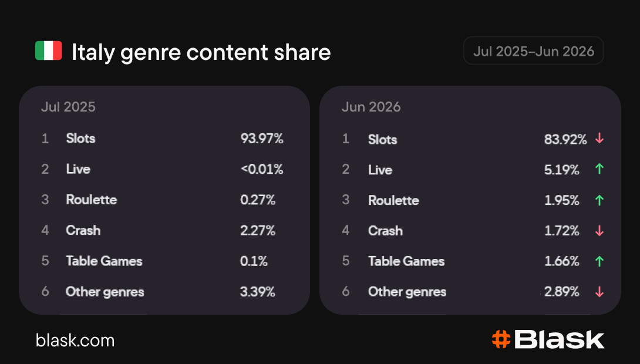Open the blask.com link
The image size is (640, 364).
click(75, 341)
